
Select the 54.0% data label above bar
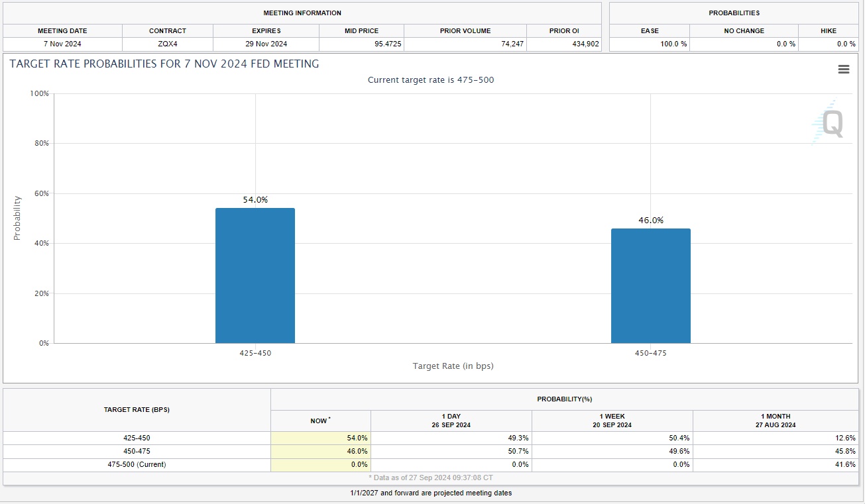point(255,199)
